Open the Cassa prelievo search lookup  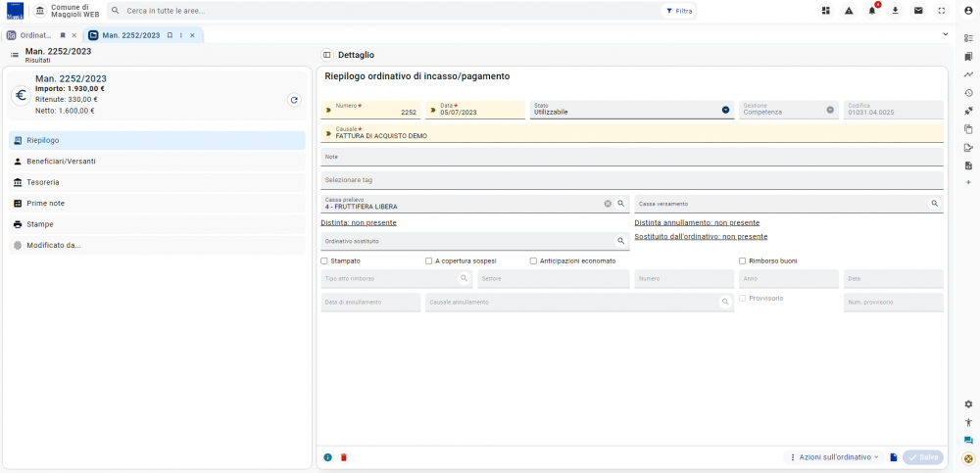620,204
